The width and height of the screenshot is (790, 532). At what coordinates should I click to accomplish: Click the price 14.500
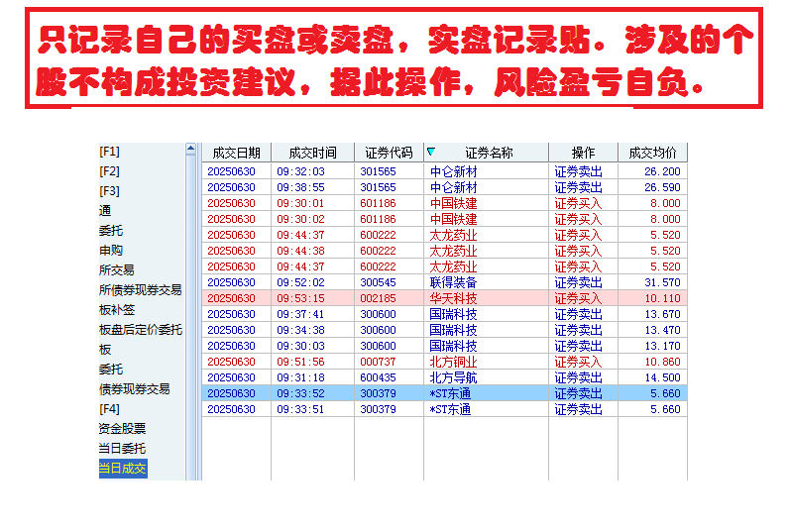point(662,377)
